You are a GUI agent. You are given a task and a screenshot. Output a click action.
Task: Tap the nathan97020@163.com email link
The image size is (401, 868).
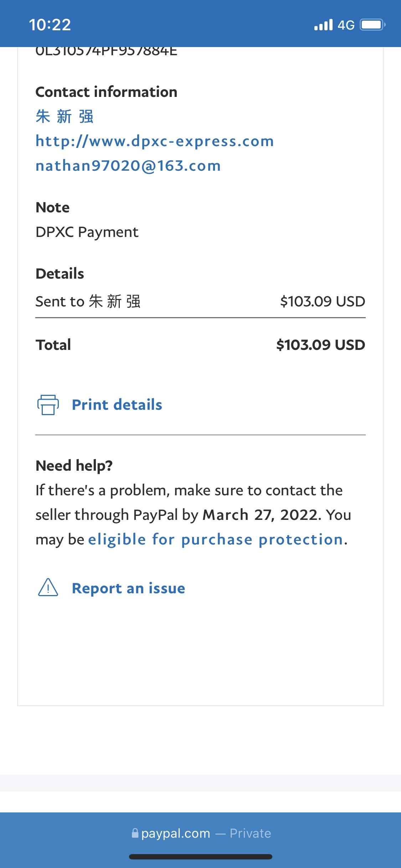(128, 166)
